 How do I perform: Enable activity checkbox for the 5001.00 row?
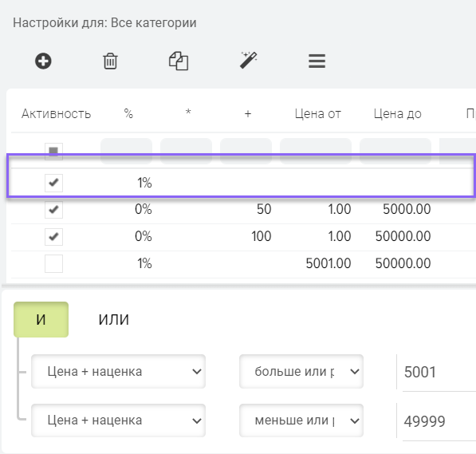coord(53,263)
